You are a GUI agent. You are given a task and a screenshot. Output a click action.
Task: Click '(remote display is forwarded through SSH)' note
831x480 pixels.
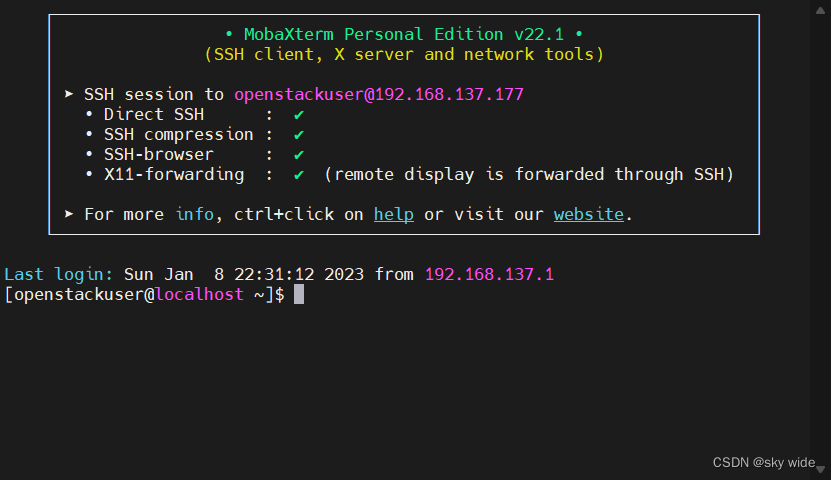tap(529, 175)
